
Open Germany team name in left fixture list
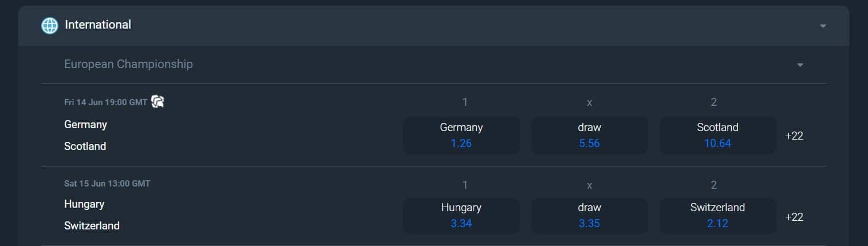(x=85, y=124)
